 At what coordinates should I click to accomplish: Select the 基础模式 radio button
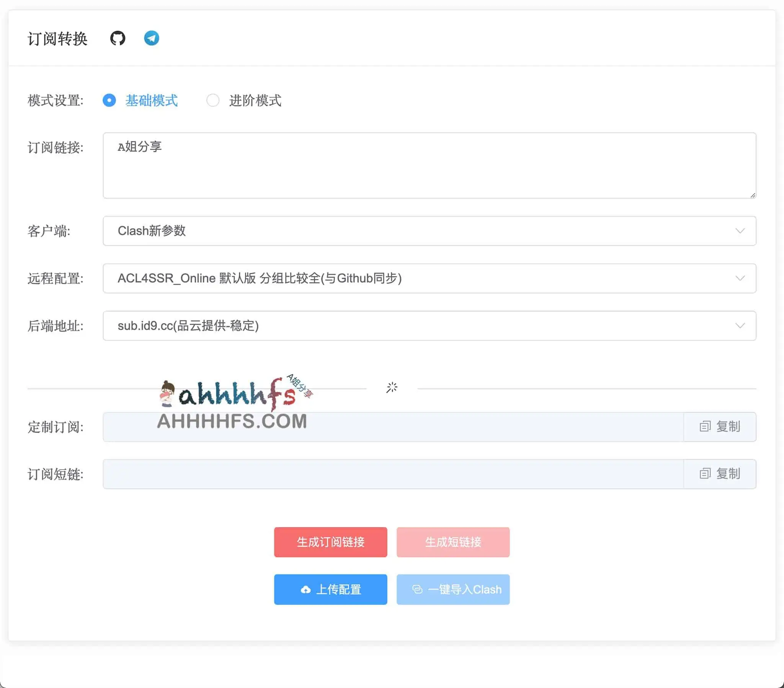click(x=109, y=101)
